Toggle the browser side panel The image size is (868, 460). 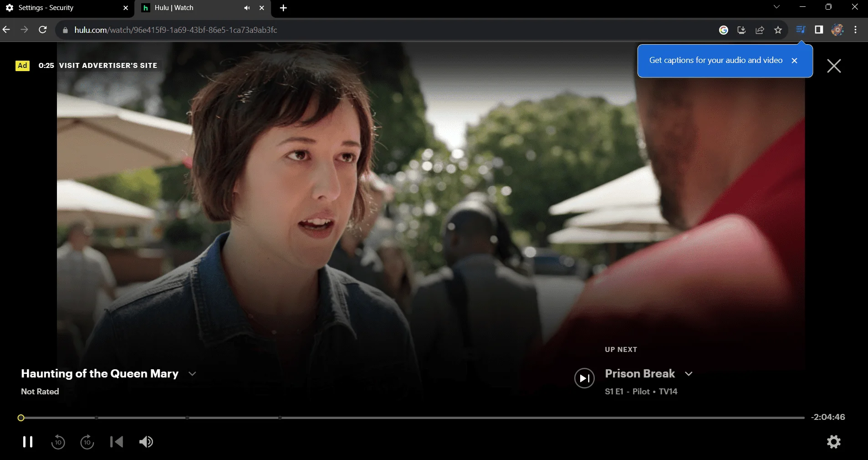click(819, 30)
